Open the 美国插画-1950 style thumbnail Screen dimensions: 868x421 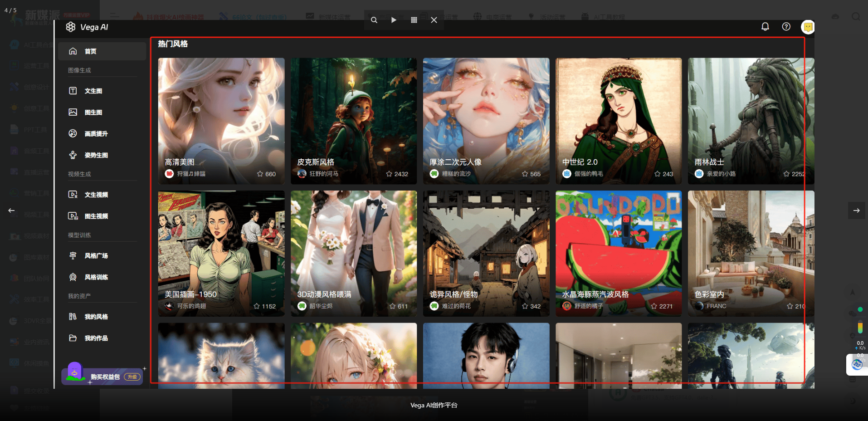(x=221, y=254)
